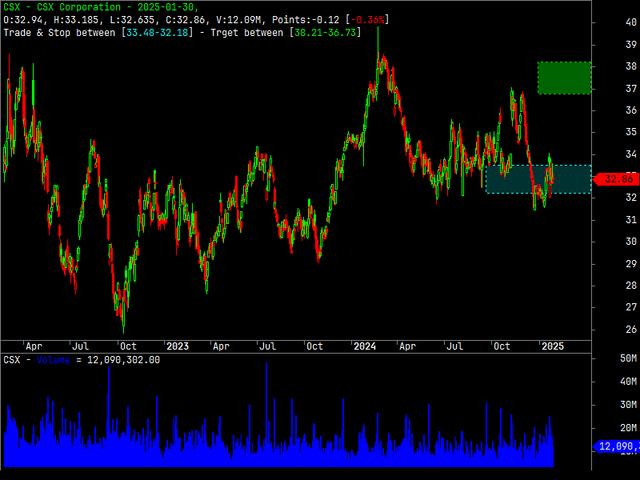The height and width of the screenshot is (480, 640).
Task: Click the 26 label on the price axis
Action: (x=631, y=329)
